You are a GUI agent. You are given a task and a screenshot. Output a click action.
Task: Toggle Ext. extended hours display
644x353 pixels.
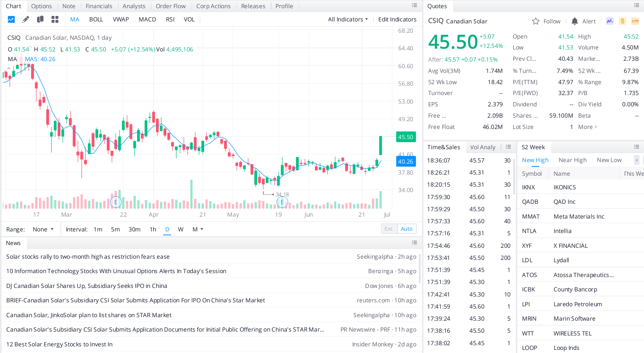click(x=389, y=229)
